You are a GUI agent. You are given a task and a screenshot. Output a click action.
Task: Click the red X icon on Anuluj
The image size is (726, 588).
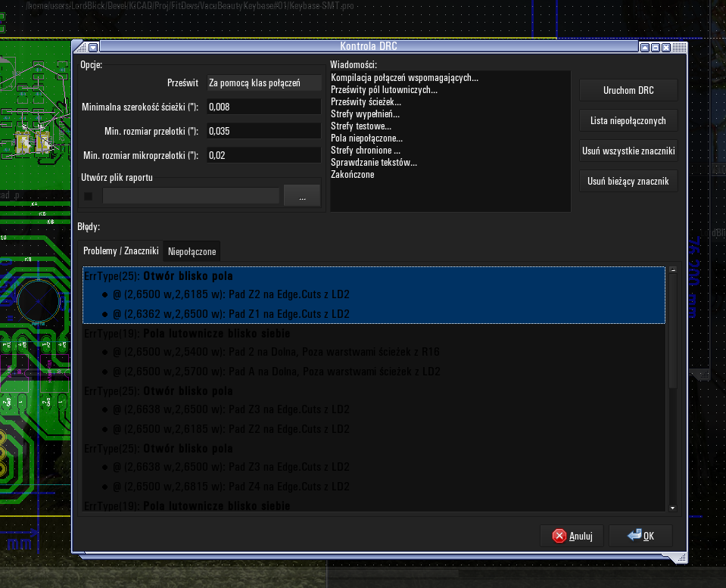point(559,536)
